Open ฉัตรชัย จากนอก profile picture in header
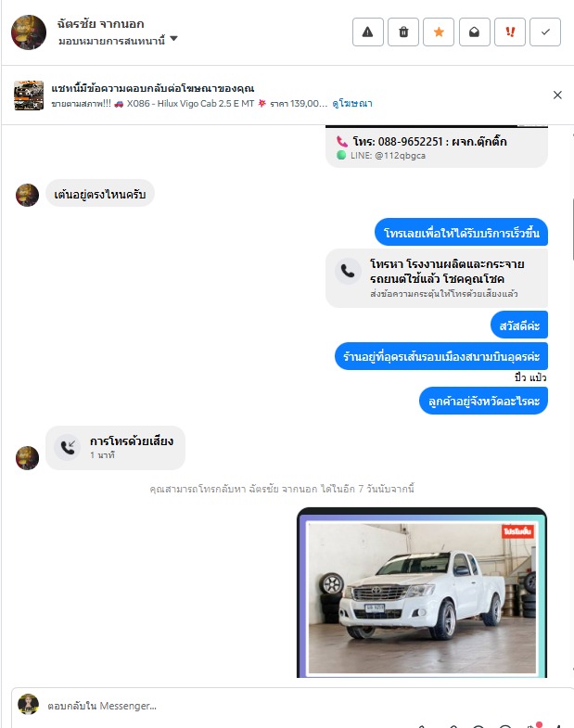Viewport: 574px width, 728px height. [29, 32]
